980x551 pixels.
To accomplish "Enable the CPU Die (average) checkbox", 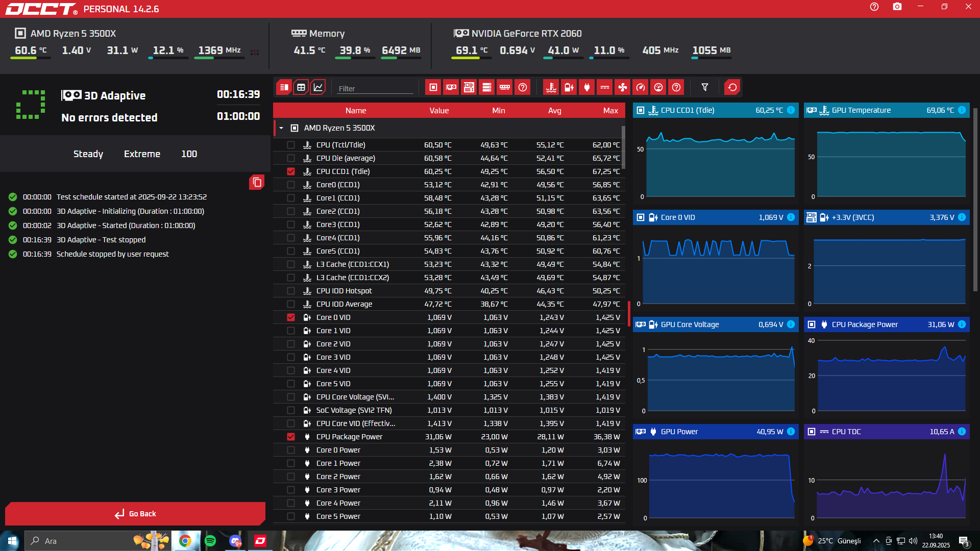I will point(291,158).
